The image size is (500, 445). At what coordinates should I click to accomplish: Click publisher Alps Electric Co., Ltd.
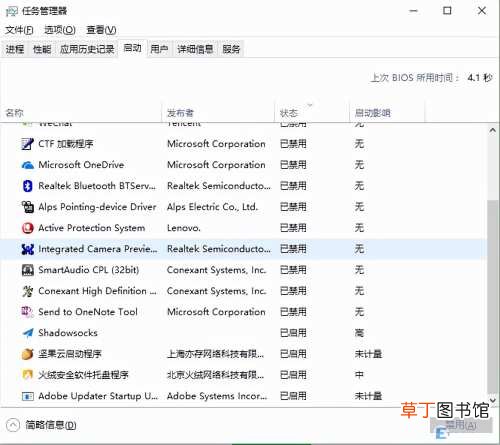pyautogui.click(x=212, y=207)
